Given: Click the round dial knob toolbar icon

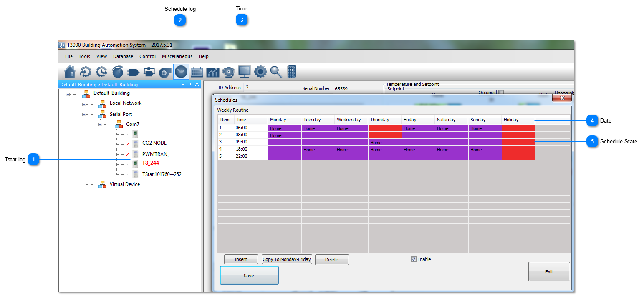Looking at the screenshot, I should click(x=118, y=72).
